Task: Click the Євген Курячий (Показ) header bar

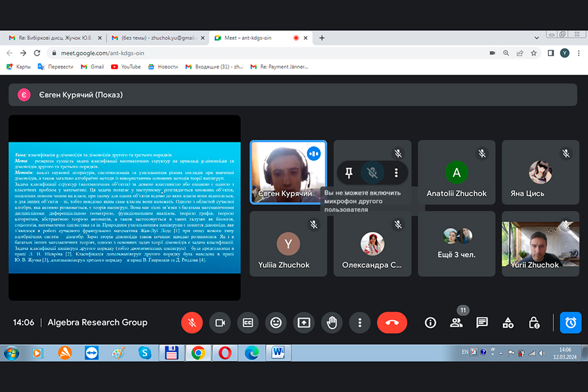Action: coord(293,95)
